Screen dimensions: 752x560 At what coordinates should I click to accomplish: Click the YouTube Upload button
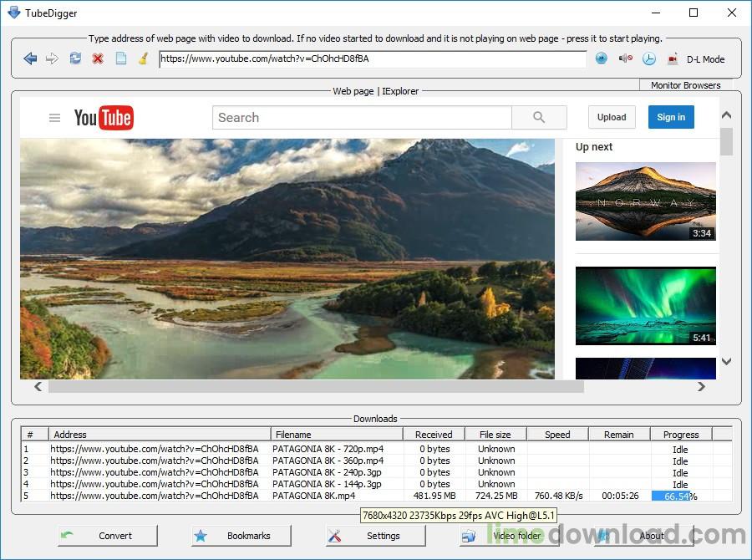point(612,117)
